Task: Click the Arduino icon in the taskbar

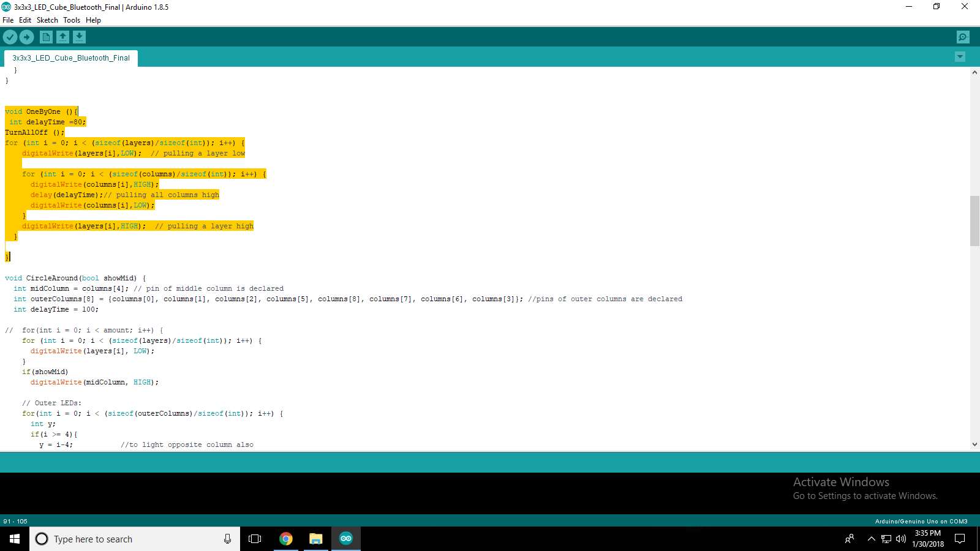Action: (346, 539)
